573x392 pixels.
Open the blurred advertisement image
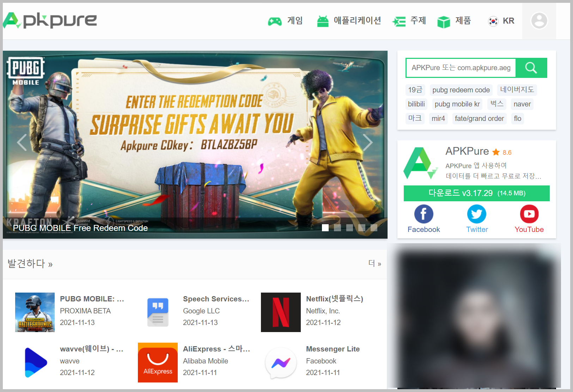tap(474, 316)
